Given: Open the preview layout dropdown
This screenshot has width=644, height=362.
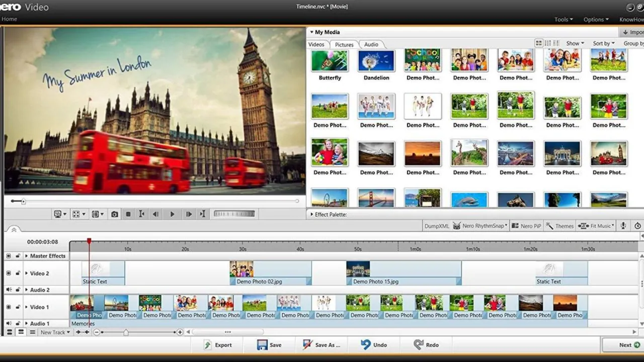Looking at the screenshot, I should 98,214.
